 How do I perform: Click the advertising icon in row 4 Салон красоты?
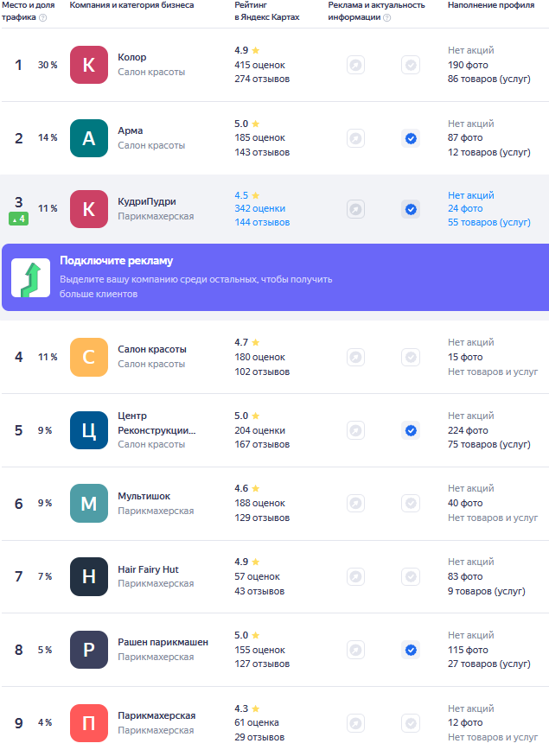pos(355,358)
